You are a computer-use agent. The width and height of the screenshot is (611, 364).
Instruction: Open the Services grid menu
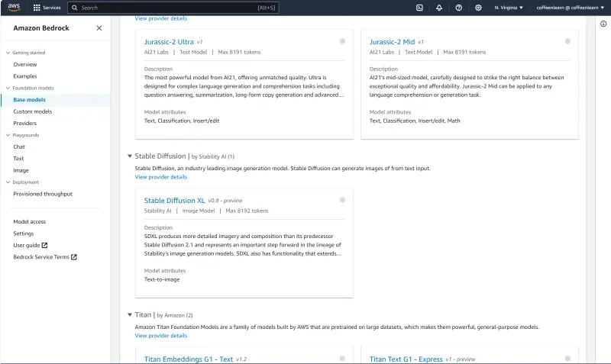(x=47, y=8)
